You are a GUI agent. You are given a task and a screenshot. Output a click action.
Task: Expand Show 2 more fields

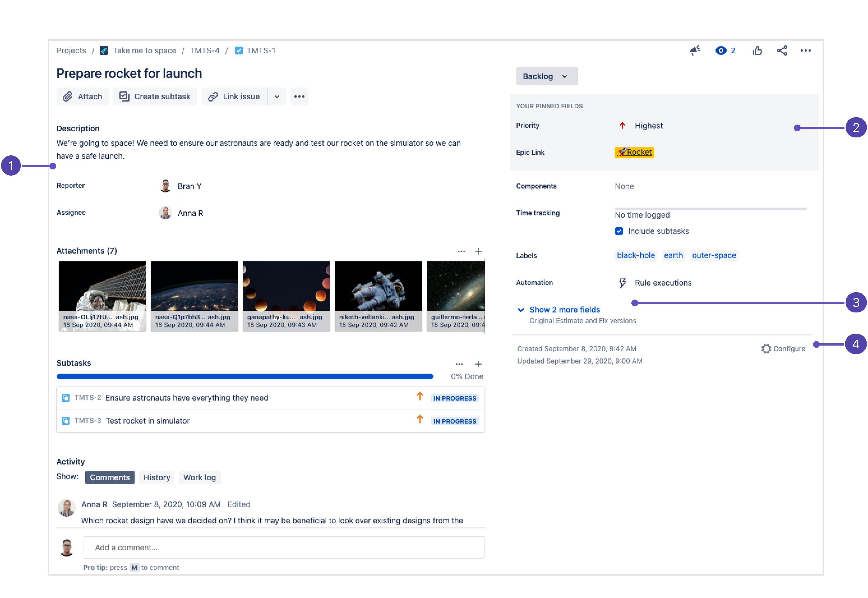point(564,310)
